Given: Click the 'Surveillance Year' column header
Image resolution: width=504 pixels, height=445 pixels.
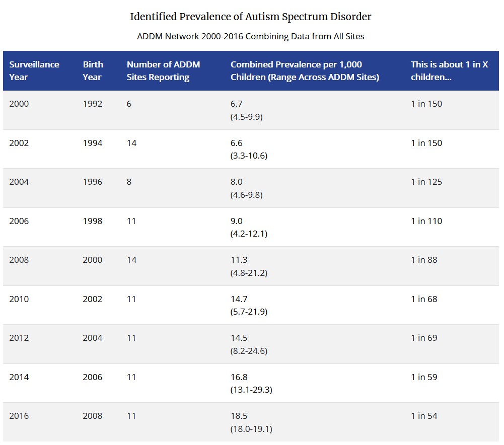Looking at the screenshot, I should click(x=34, y=70).
